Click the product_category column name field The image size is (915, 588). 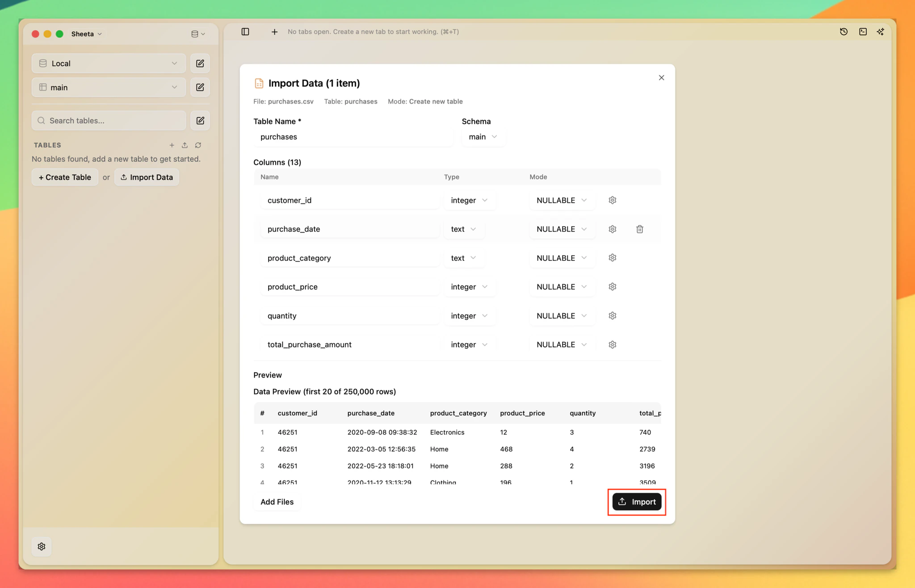350,258
